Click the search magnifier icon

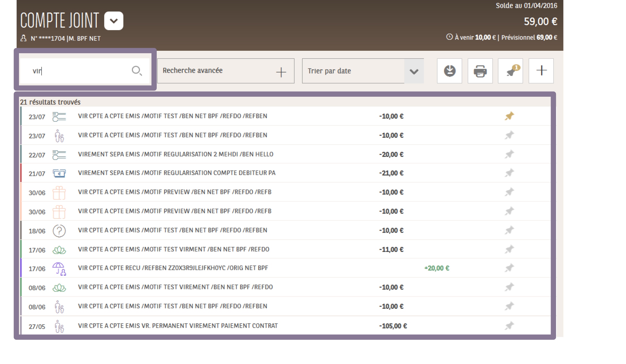point(136,71)
